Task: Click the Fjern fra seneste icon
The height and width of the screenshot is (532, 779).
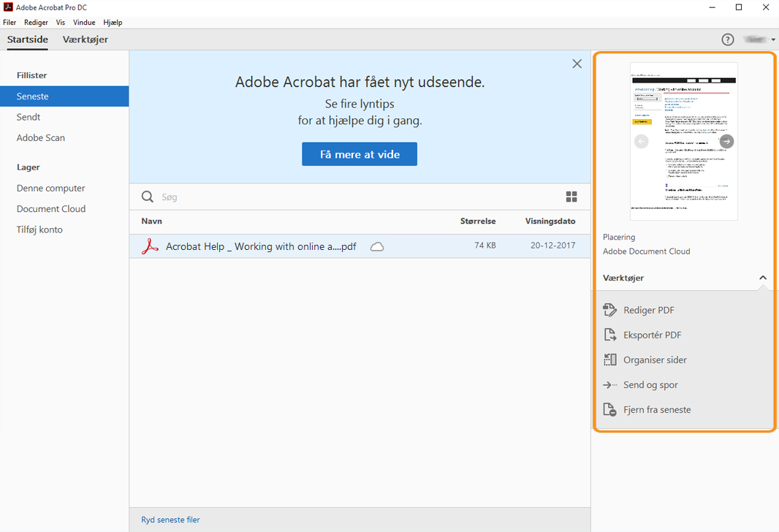Action: click(x=609, y=409)
